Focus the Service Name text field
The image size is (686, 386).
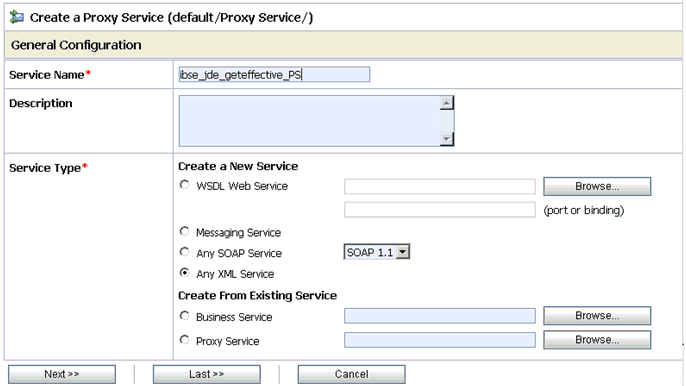tap(274, 74)
